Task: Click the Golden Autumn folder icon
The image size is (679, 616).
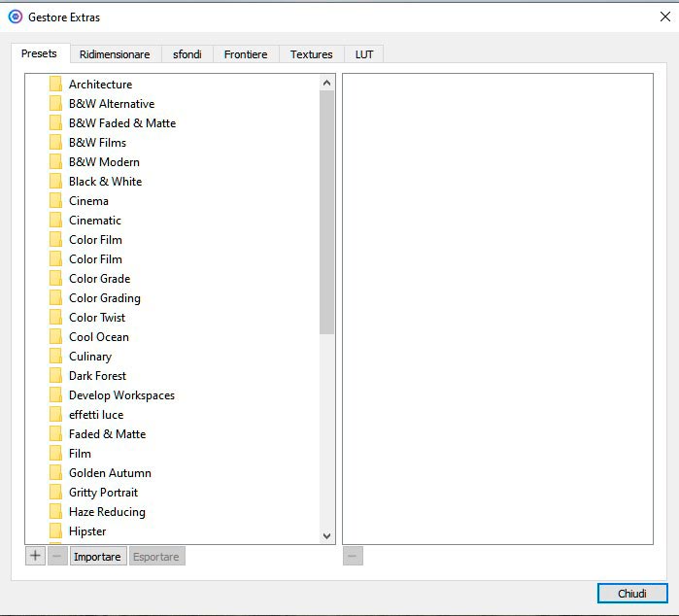Action: [x=55, y=473]
